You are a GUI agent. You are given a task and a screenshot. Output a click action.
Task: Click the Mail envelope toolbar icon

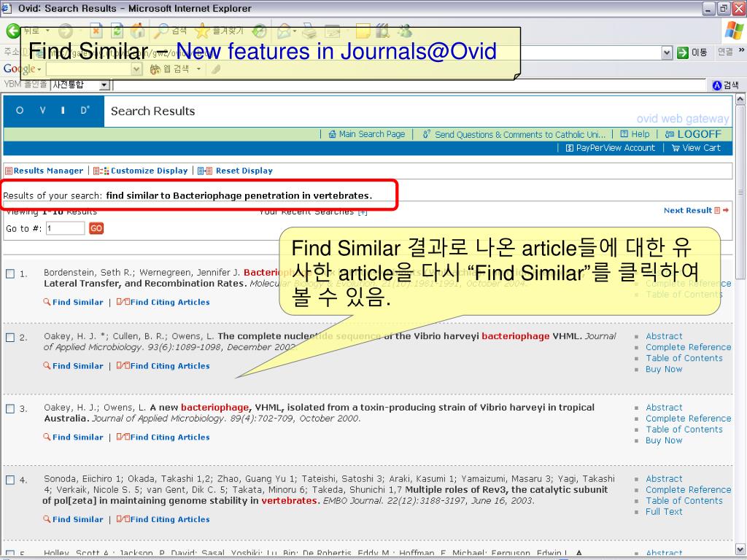click(x=284, y=31)
